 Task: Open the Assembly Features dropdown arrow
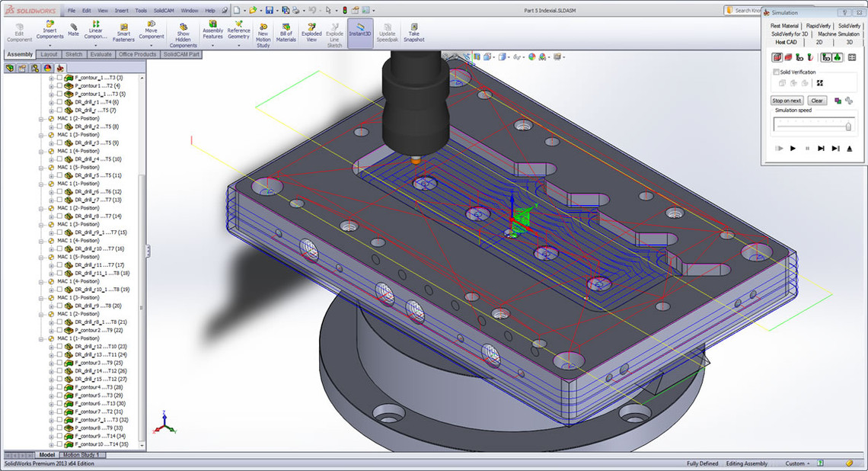click(212, 46)
